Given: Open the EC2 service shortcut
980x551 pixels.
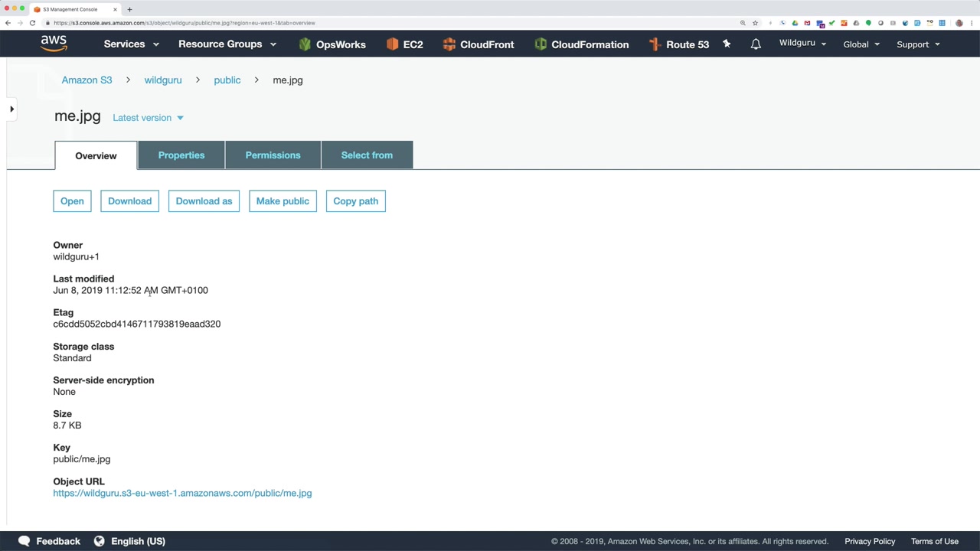Looking at the screenshot, I should click(405, 44).
